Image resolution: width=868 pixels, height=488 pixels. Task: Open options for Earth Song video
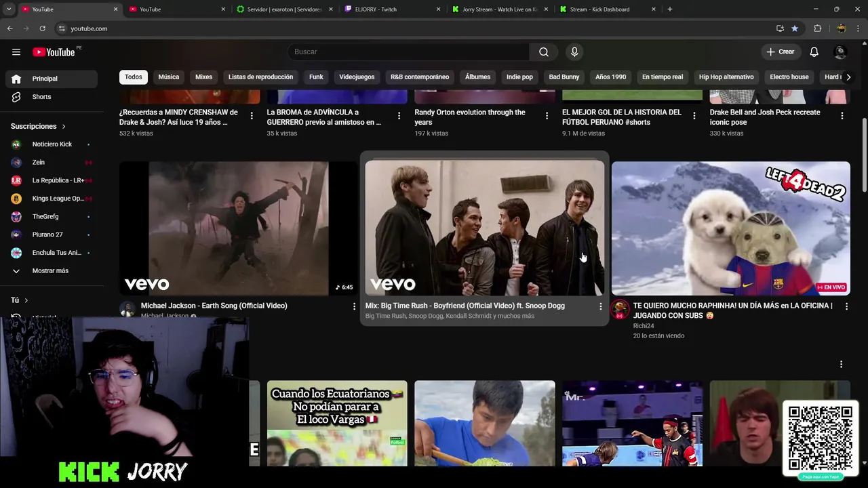354,306
